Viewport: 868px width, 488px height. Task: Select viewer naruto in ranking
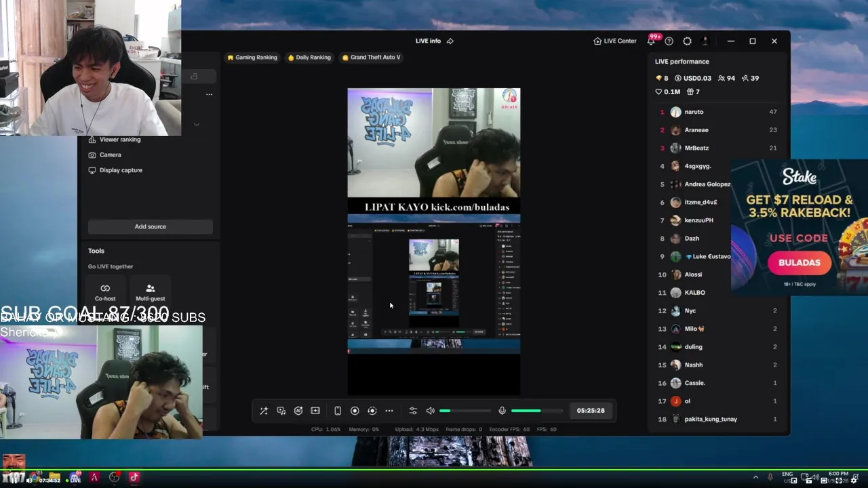[718, 112]
